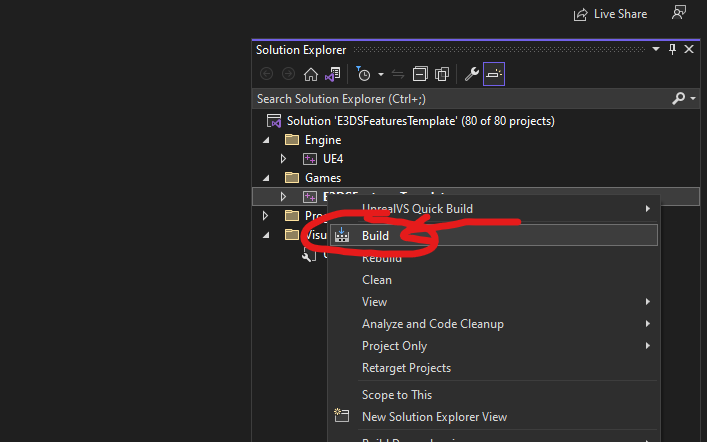Click the Solution Explorer Home icon
The height and width of the screenshot is (442, 707).
310,74
